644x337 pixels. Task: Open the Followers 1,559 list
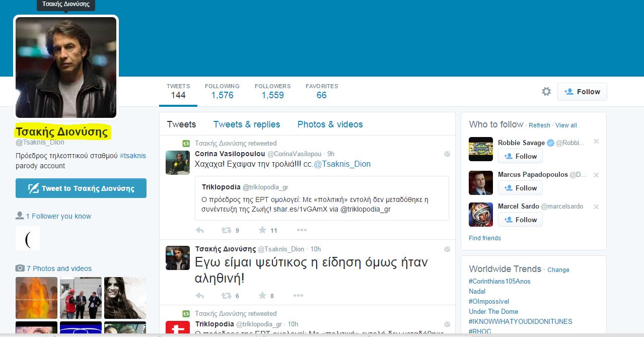click(272, 91)
